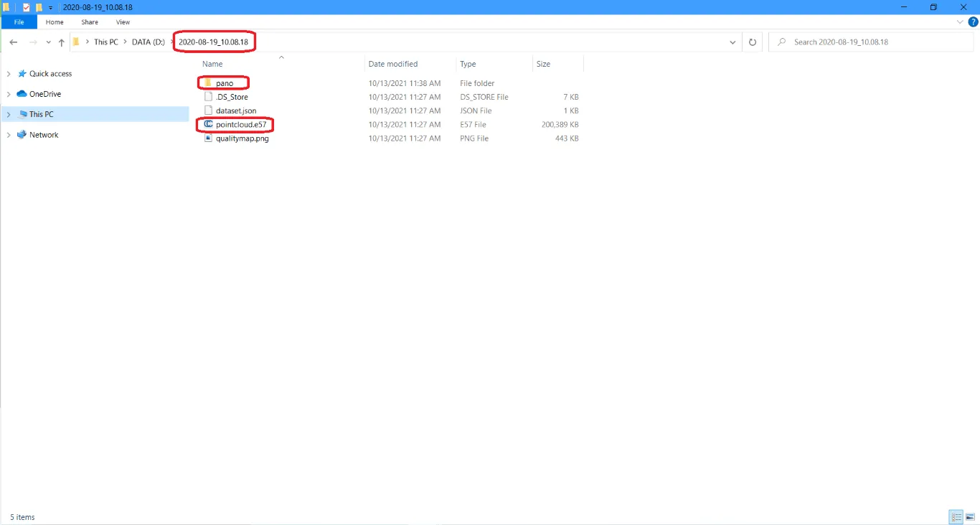Click the address bar folder icon

coord(76,42)
